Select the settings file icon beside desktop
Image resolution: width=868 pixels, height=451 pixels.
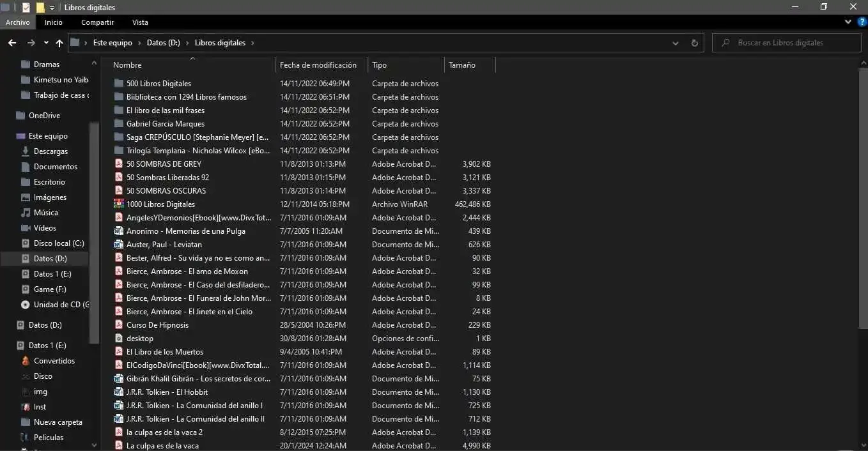coord(118,339)
